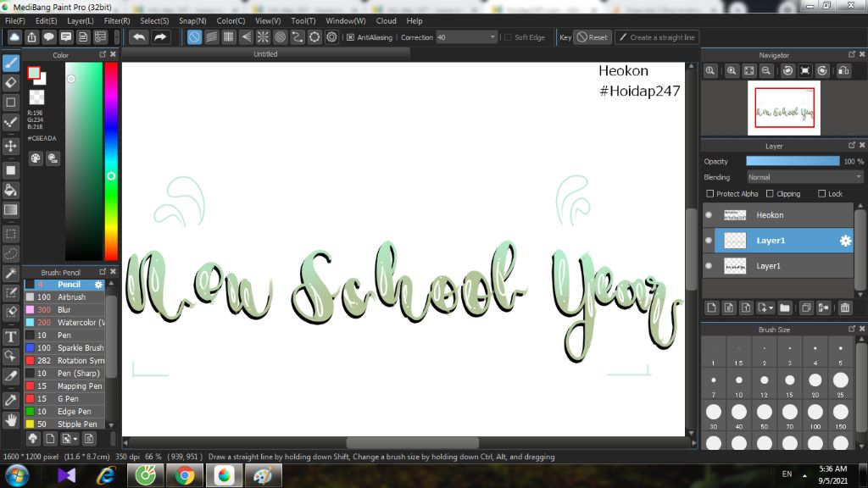Select the Watercolor brush

point(65,323)
